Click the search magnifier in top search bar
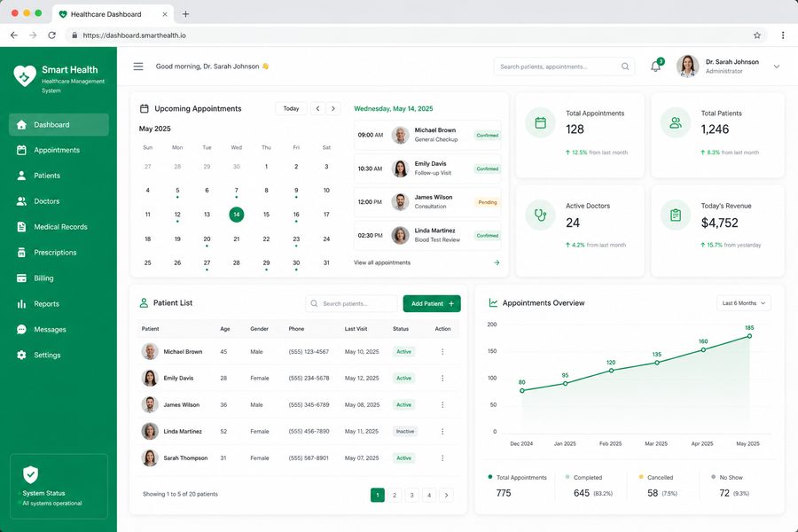Image resolution: width=798 pixels, height=532 pixels. coord(625,66)
